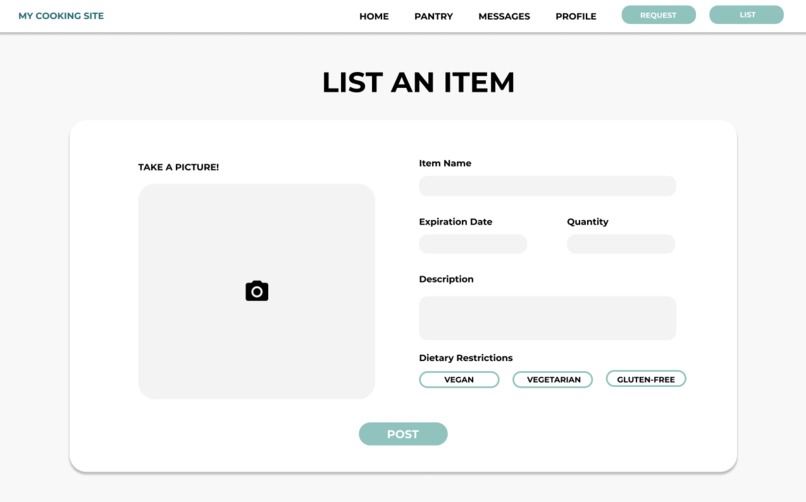Open the HOME nav item
The width and height of the screenshot is (806, 502).
(374, 16)
